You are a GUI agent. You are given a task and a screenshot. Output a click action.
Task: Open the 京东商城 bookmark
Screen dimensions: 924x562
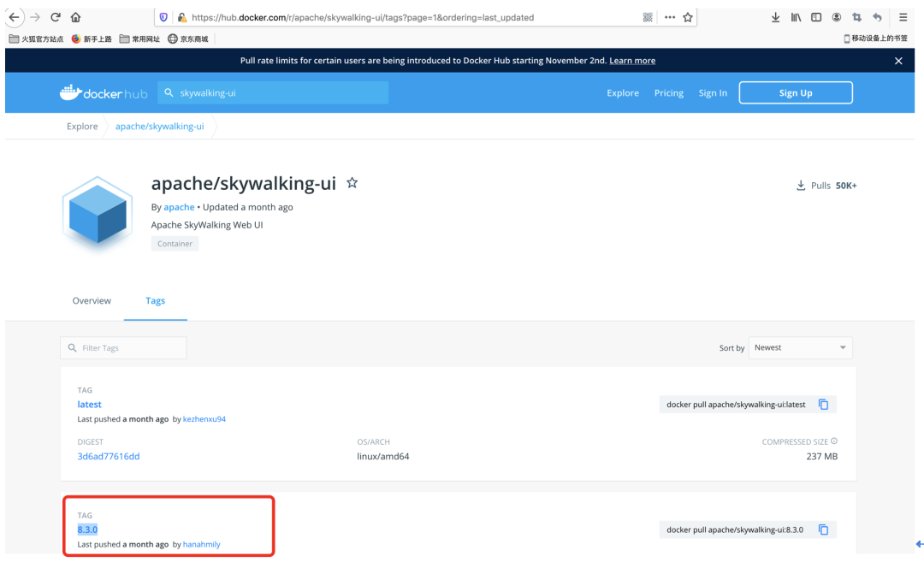188,38
